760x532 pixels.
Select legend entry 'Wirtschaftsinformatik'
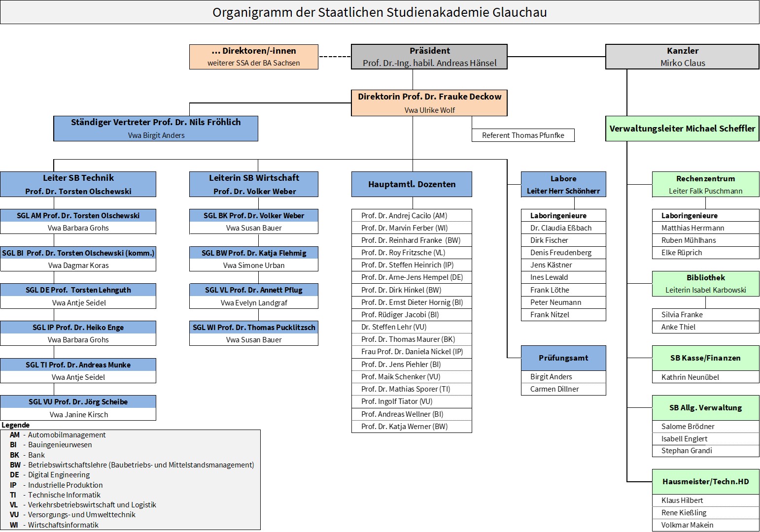[x=63, y=525]
